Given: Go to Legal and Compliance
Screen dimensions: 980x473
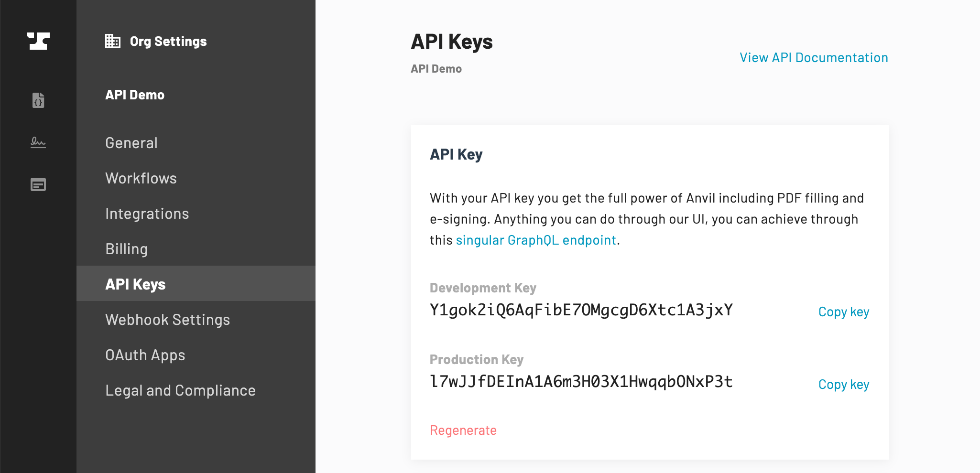Looking at the screenshot, I should point(181,390).
